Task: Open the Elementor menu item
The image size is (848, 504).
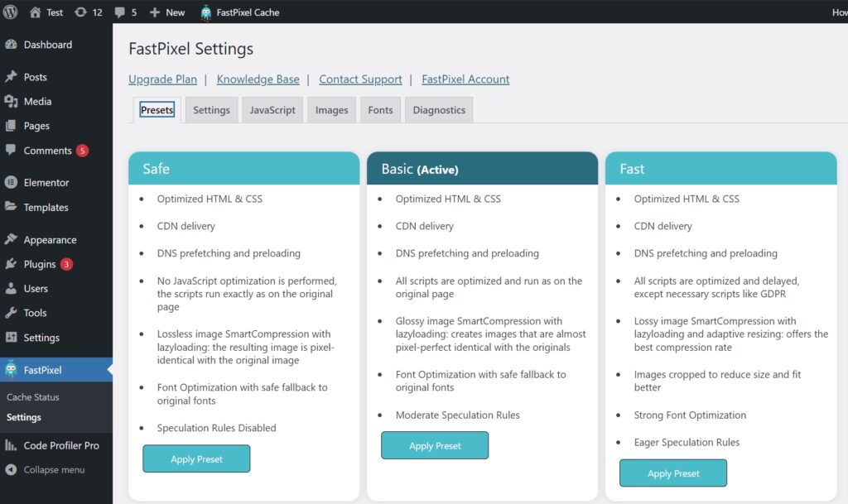Action: coord(56,183)
